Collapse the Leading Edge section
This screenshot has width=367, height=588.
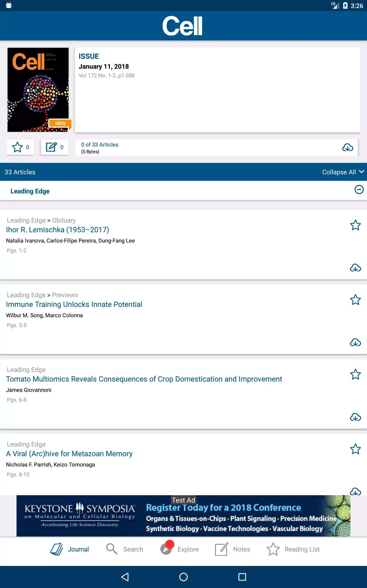(359, 189)
